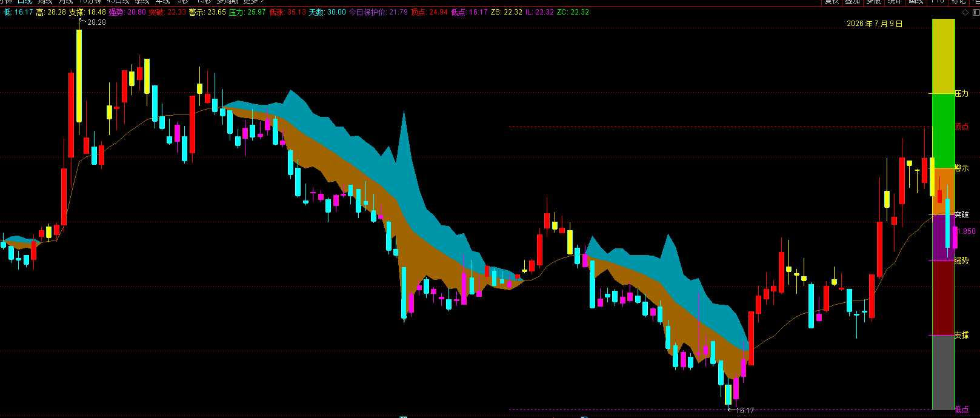Open the 多周期 multi-period tab
This screenshot has height=418, width=980.
(228, 2)
